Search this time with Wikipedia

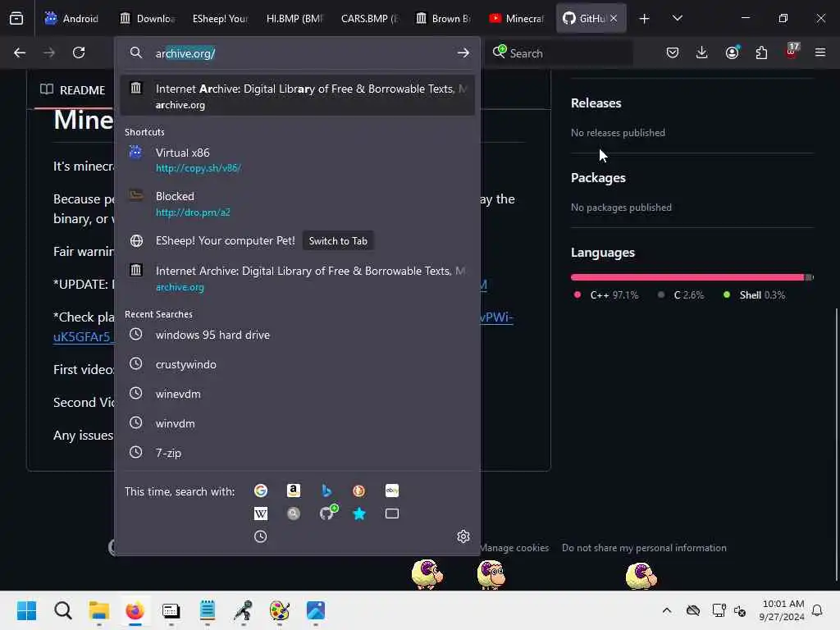point(261,514)
